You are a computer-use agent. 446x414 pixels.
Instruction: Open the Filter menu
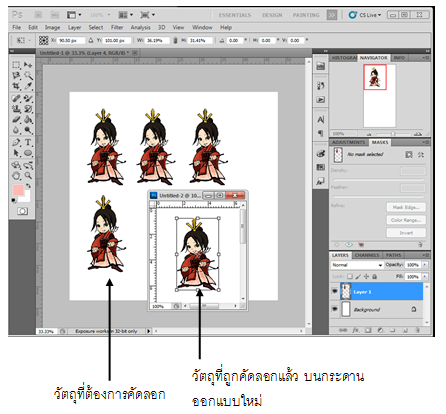117,27
